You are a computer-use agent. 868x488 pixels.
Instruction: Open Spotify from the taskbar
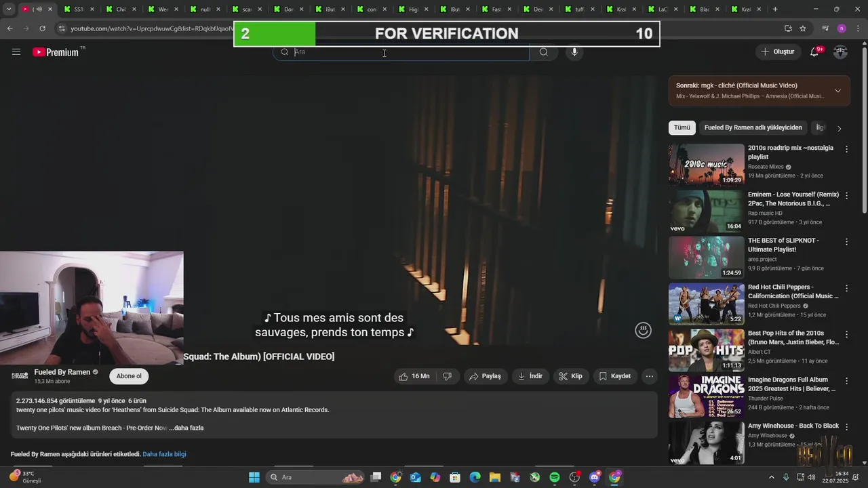click(x=555, y=477)
